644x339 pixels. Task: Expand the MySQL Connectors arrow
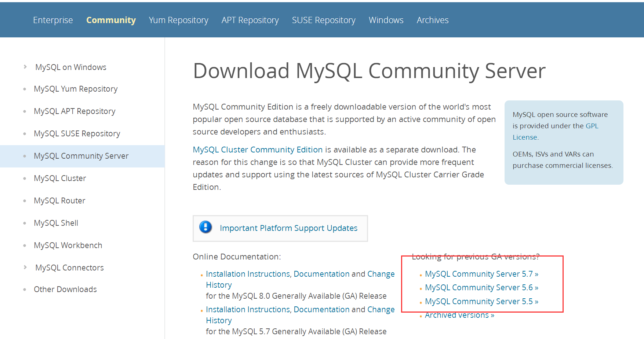click(25, 267)
